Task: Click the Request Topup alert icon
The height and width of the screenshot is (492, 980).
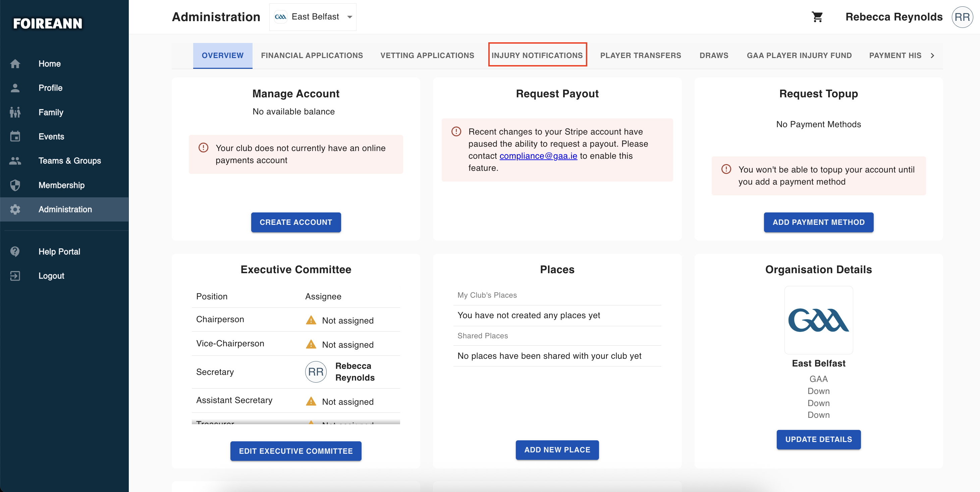Action: tap(726, 169)
